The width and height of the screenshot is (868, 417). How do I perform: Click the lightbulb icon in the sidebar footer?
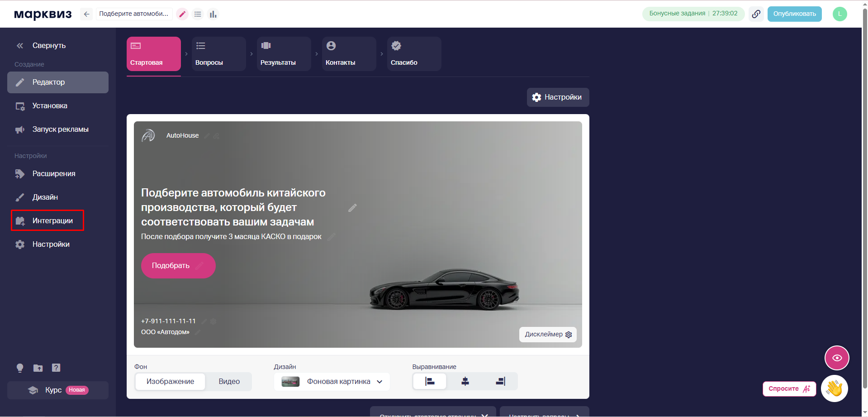[20, 368]
